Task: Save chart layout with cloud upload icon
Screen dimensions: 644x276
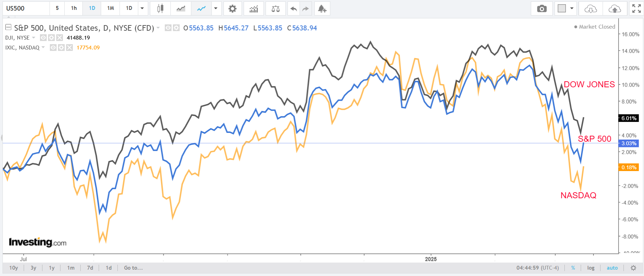Action: click(x=615, y=8)
